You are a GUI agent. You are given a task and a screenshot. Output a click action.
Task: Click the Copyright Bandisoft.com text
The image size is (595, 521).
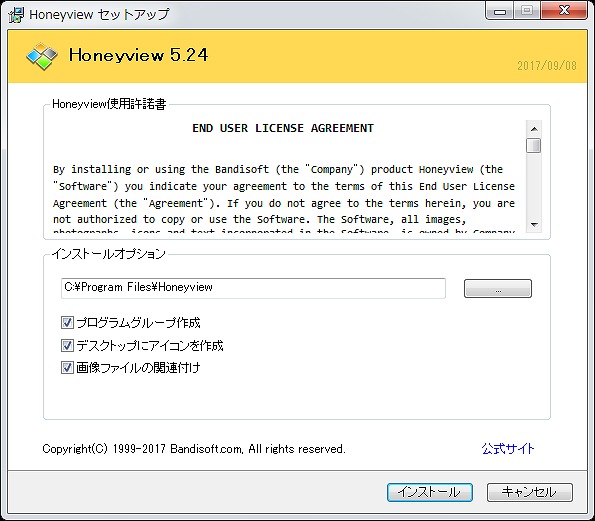(x=194, y=449)
